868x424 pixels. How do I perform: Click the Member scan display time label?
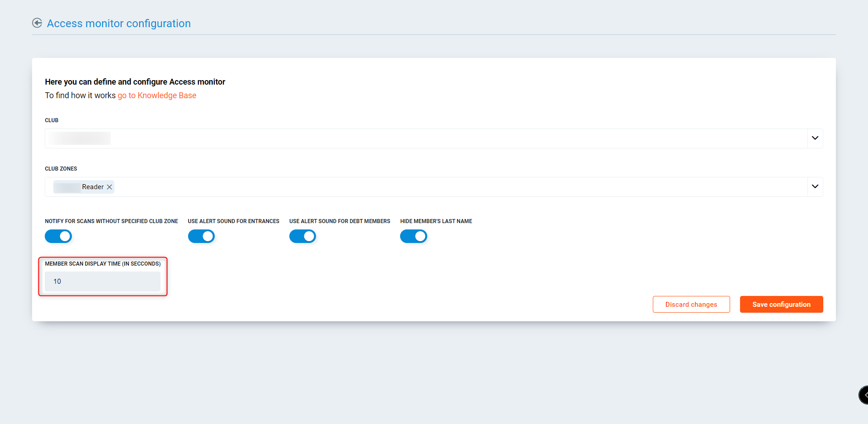click(x=103, y=264)
